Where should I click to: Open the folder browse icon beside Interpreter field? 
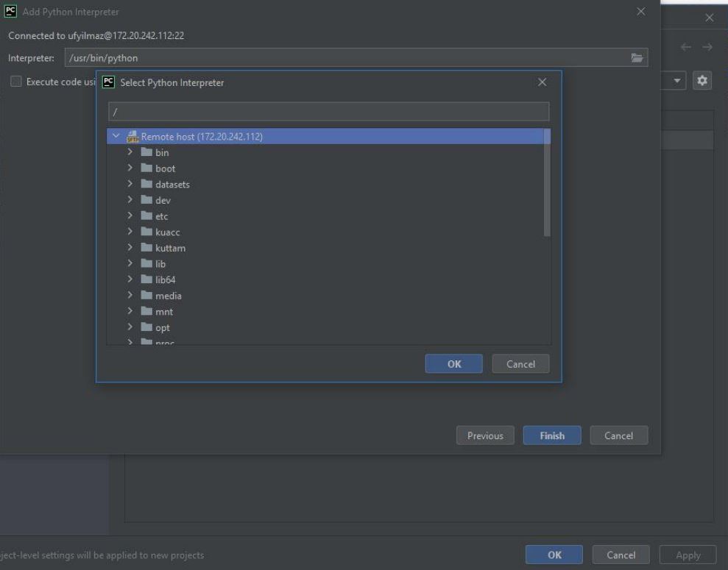(636, 57)
